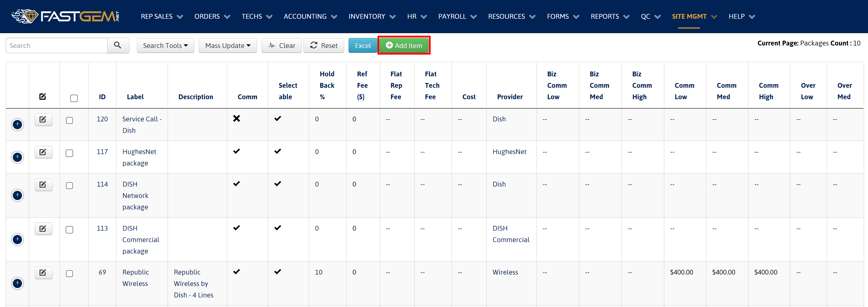Expand row 69 with plus icon
This screenshot has width=868, height=307.
(18, 283)
